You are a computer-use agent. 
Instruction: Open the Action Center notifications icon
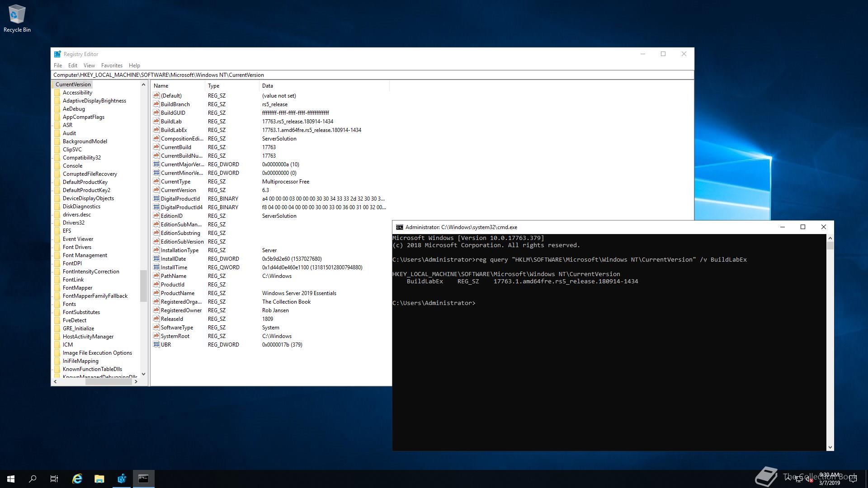[x=853, y=479]
